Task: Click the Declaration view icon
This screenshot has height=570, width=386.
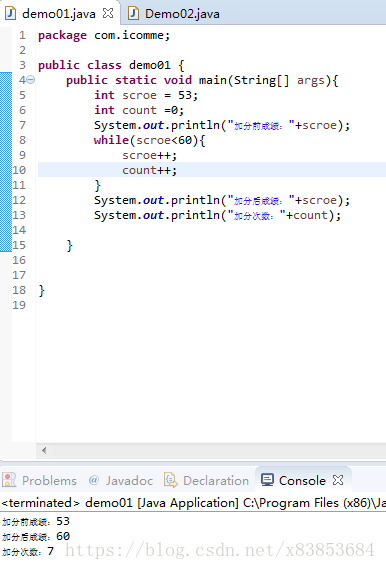Action: click(170, 480)
